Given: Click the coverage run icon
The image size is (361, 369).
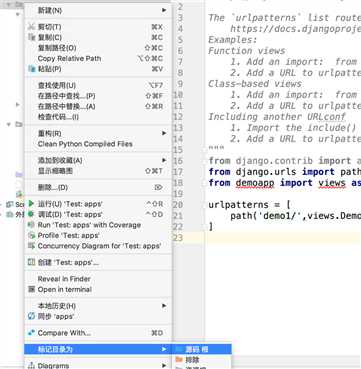Looking at the screenshot, I should 32,225.
